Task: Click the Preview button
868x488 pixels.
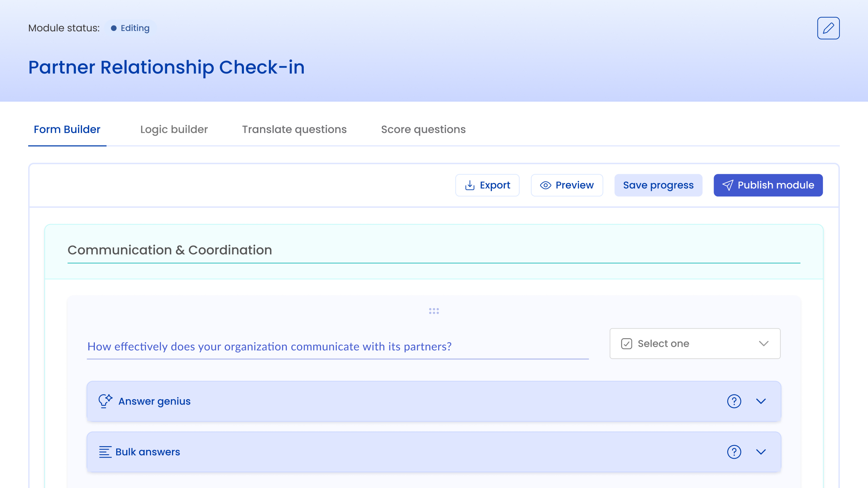Action: click(567, 185)
